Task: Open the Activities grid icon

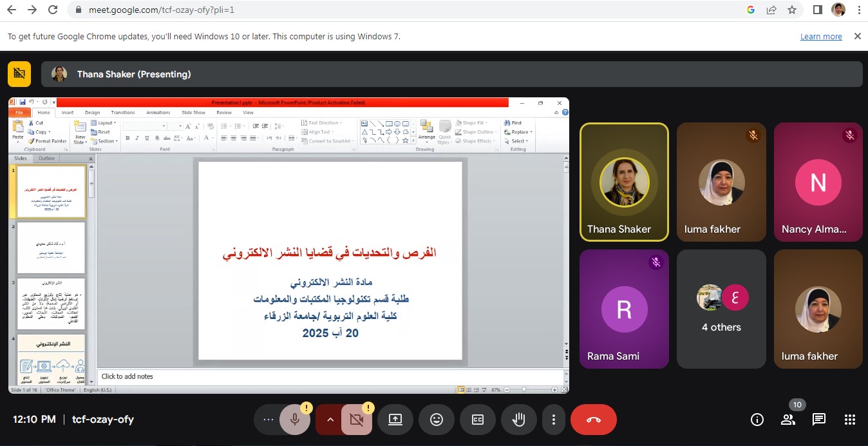Action: [849, 420]
